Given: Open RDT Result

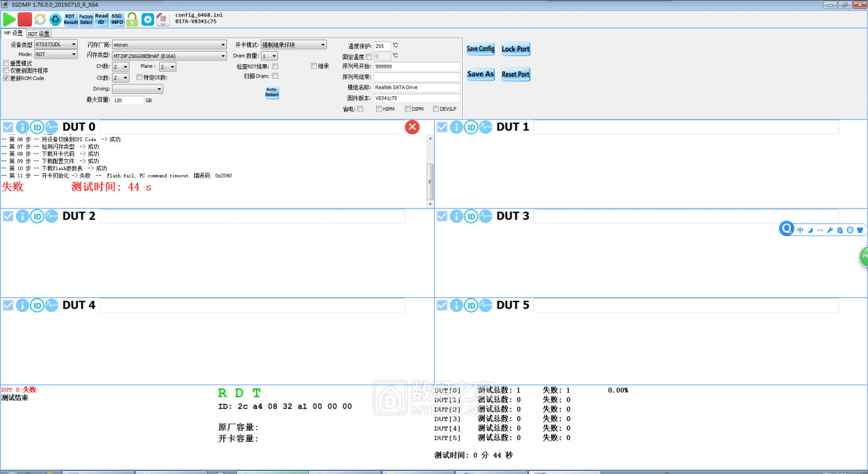Looking at the screenshot, I should tap(70, 20).
